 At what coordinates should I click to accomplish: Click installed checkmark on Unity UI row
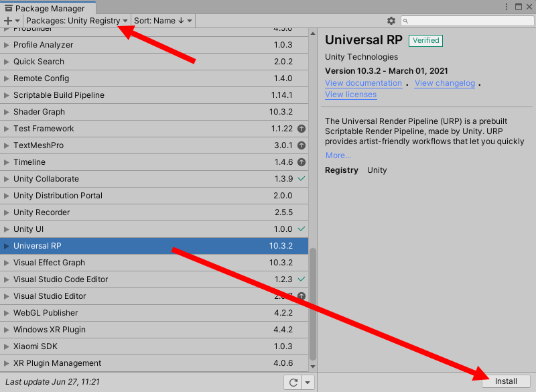click(x=301, y=228)
